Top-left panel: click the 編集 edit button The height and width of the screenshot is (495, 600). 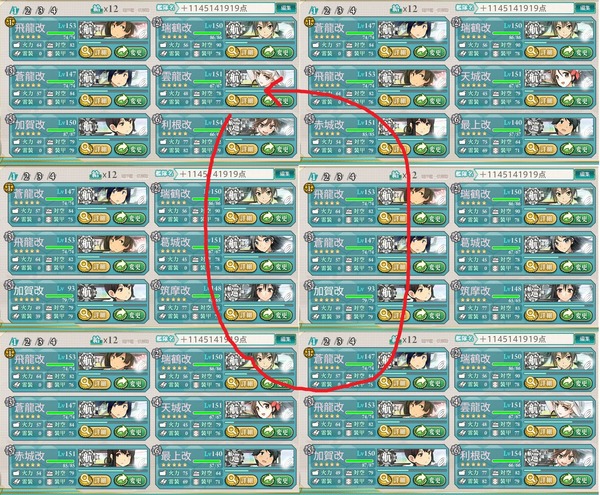tap(286, 8)
